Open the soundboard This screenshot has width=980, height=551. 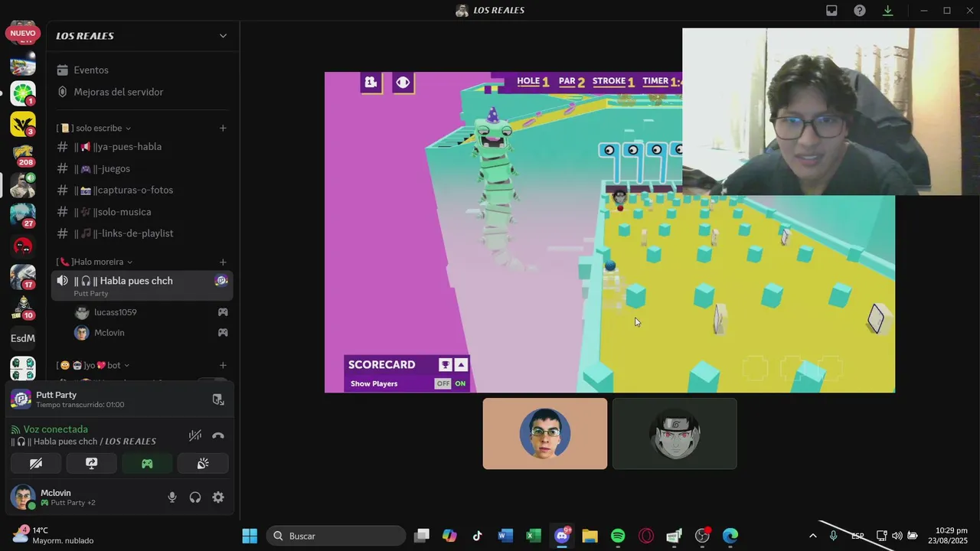point(203,463)
